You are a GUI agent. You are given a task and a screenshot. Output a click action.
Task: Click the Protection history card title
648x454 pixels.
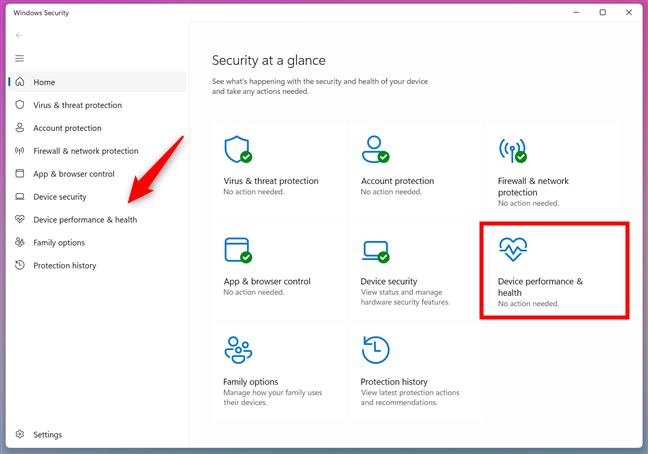(394, 381)
